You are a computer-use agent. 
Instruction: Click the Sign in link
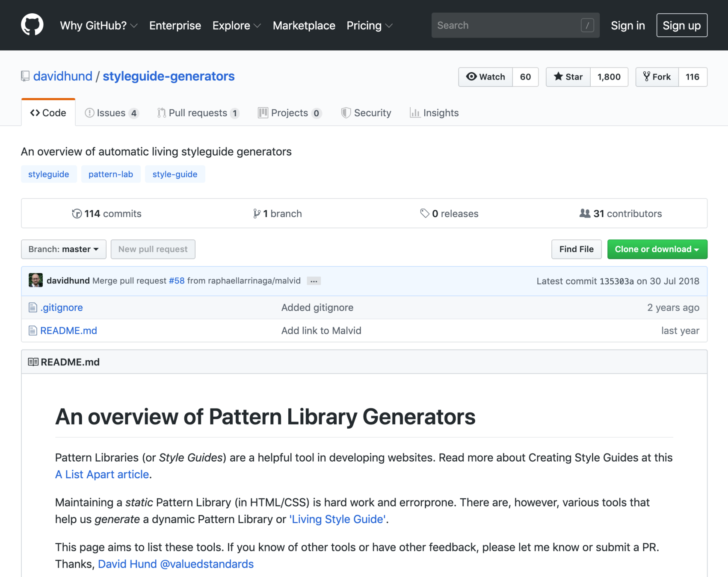[627, 26]
